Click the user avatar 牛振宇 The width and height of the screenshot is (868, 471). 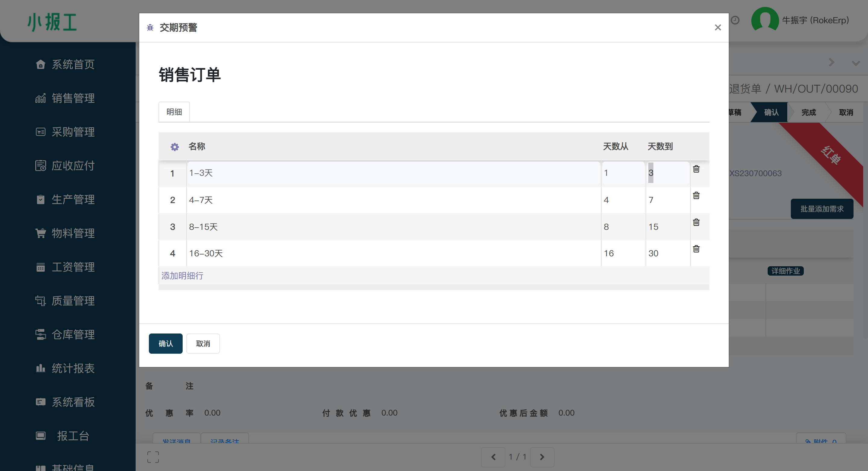coord(765,20)
